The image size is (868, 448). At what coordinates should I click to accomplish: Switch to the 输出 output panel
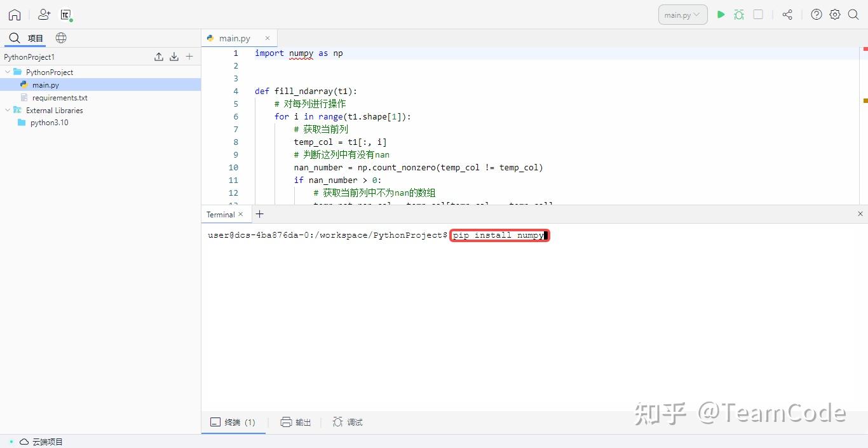point(295,421)
